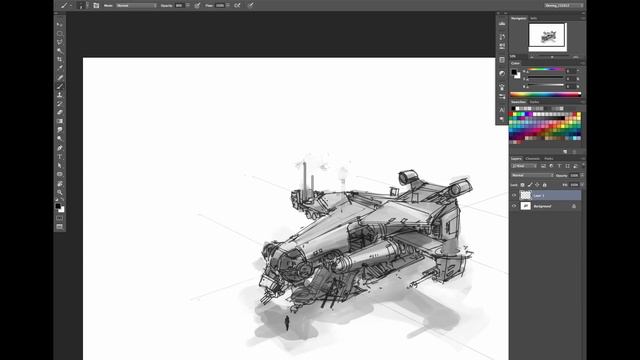This screenshot has height=360, width=640.
Task: Select the Smudge/Blur tool
Action: coord(60,130)
